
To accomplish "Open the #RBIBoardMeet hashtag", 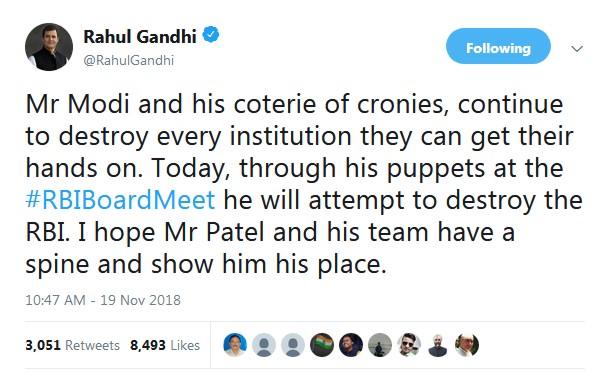I will [x=120, y=199].
